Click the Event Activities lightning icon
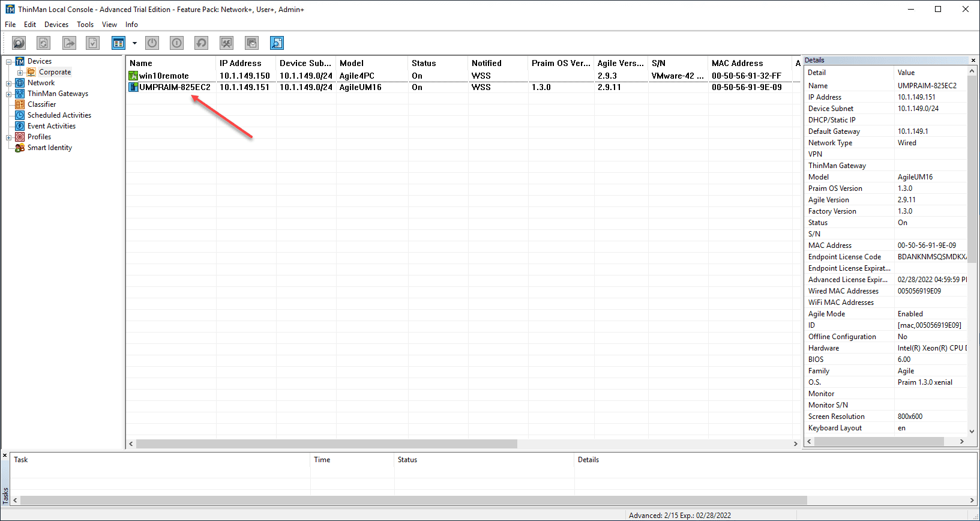The image size is (980, 521). [x=20, y=126]
